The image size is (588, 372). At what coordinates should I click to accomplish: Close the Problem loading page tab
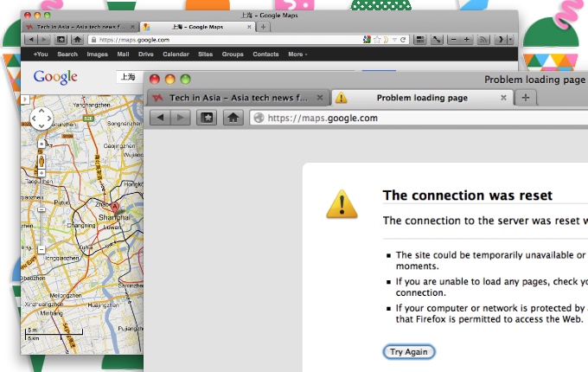[x=503, y=98]
